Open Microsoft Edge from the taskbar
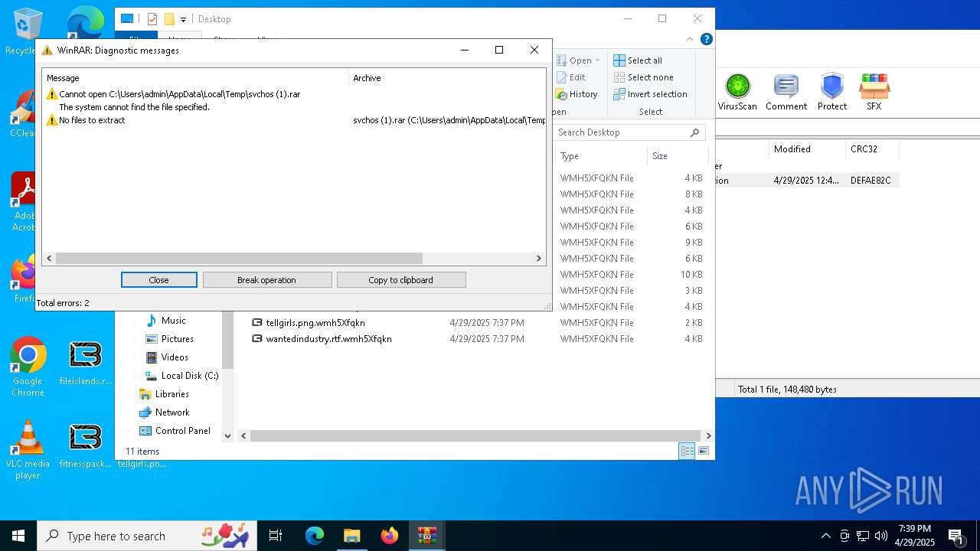The width and height of the screenshot is (980, 551). 315,536
